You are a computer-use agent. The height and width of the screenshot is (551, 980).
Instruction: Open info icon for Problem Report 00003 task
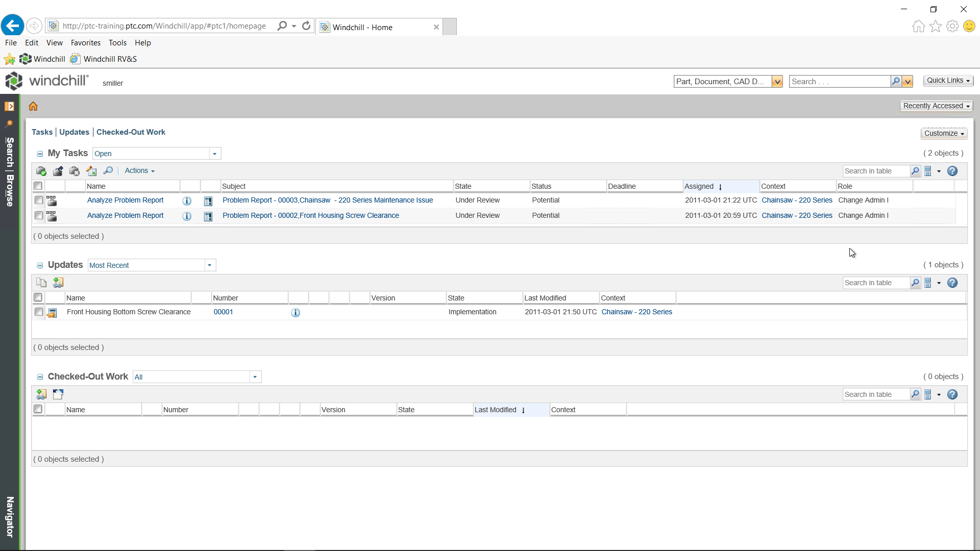(x=187, y=201)
